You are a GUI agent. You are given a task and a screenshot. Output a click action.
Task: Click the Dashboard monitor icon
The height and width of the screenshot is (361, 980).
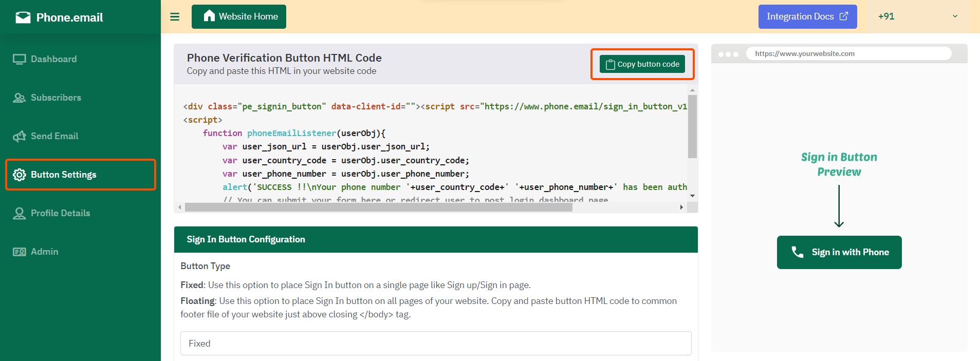[x=20, y=59]
